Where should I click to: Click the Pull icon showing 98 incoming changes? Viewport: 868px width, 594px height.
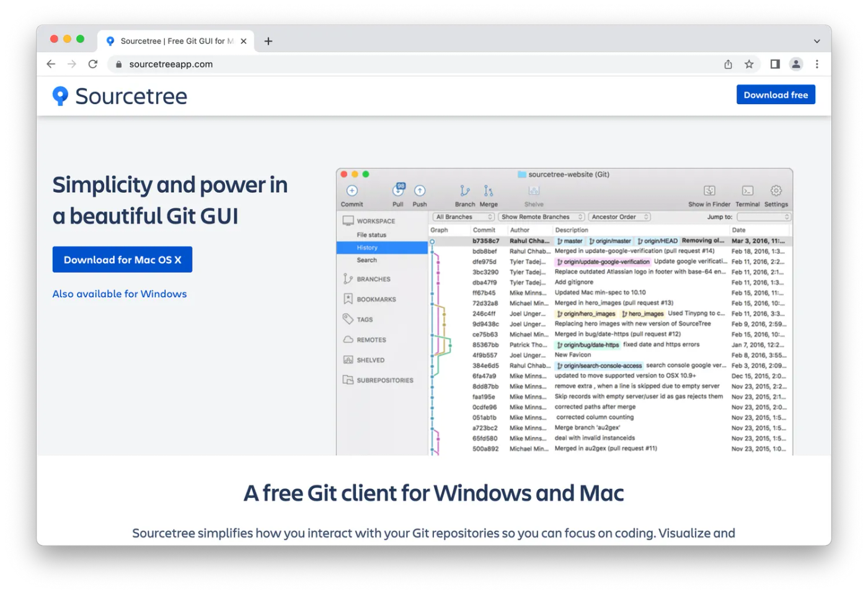(397, 192)
